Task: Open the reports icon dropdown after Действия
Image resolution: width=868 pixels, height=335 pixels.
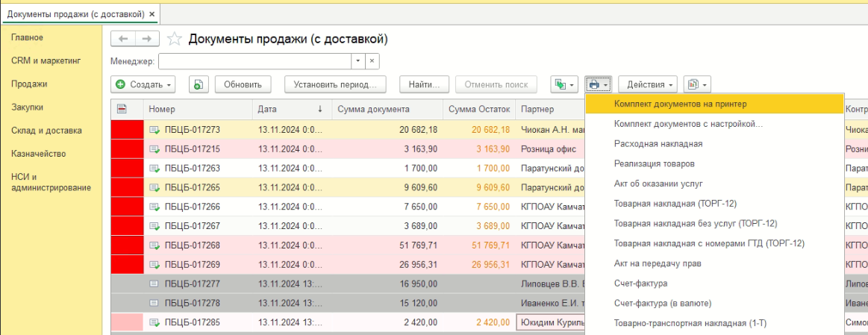Action: point(696,85)
